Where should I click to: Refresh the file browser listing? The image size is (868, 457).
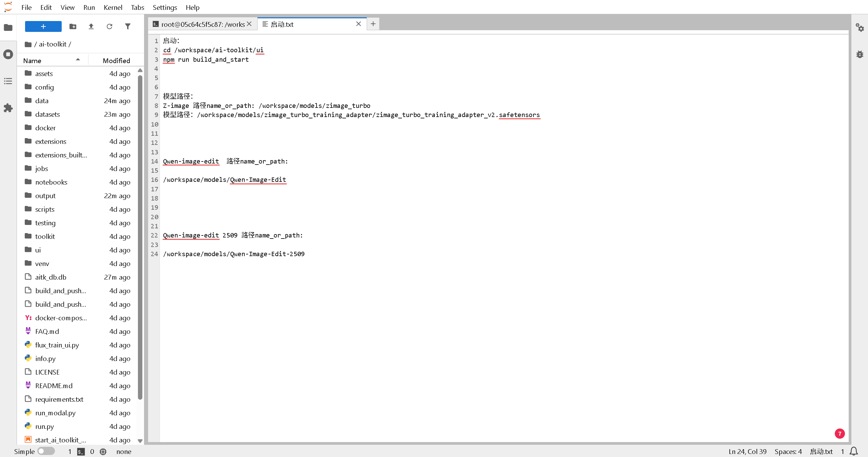pyautogui.click(x=109, y=26)
